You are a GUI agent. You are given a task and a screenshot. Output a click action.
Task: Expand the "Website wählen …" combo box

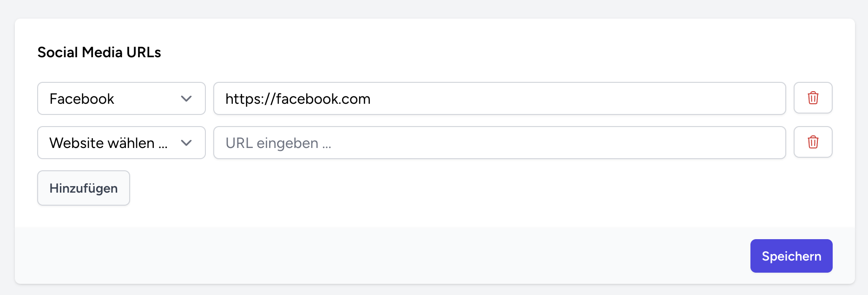pyautogui.click(x=121, y=143)
